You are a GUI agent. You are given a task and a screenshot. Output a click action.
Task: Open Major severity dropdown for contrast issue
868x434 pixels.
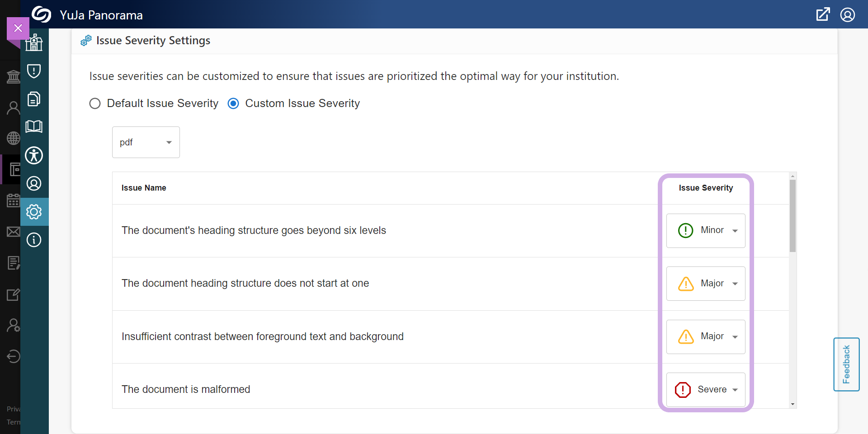click(706, 336)
